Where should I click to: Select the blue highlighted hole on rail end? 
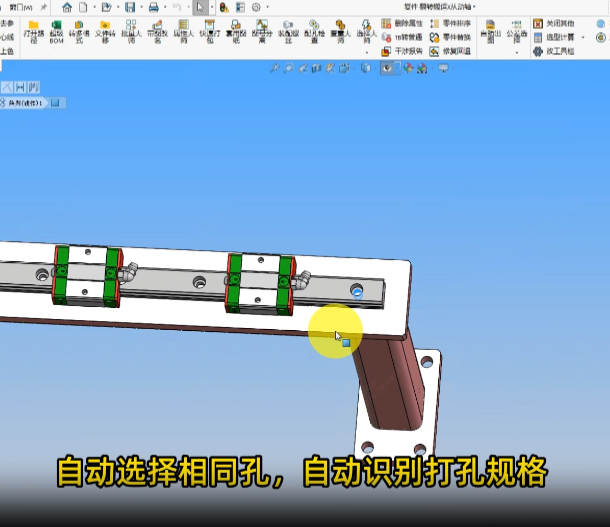(357, 292)
